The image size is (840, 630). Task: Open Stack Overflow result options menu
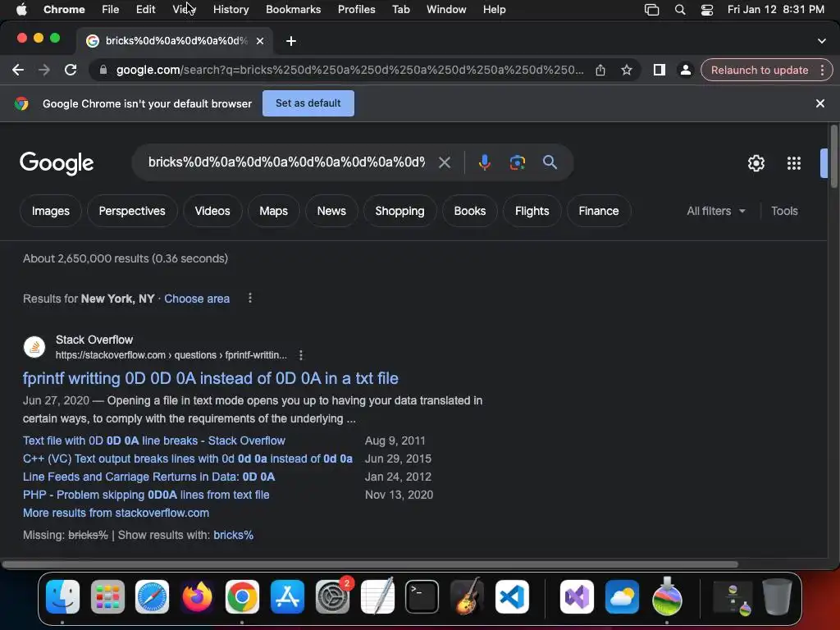(301, 355)
